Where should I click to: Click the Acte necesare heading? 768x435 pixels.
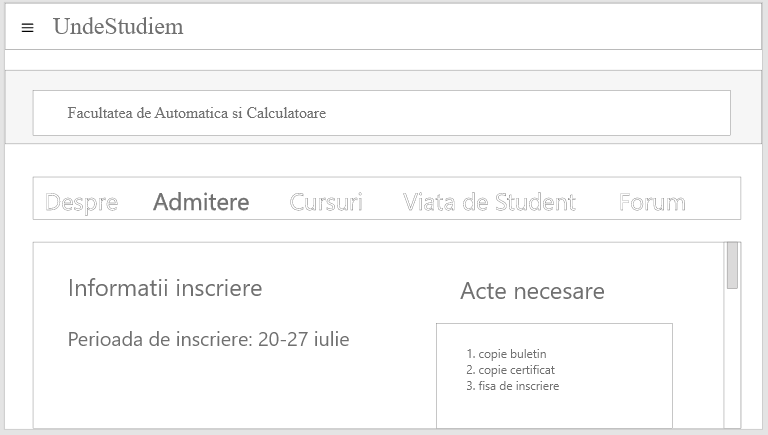[532, 292]
